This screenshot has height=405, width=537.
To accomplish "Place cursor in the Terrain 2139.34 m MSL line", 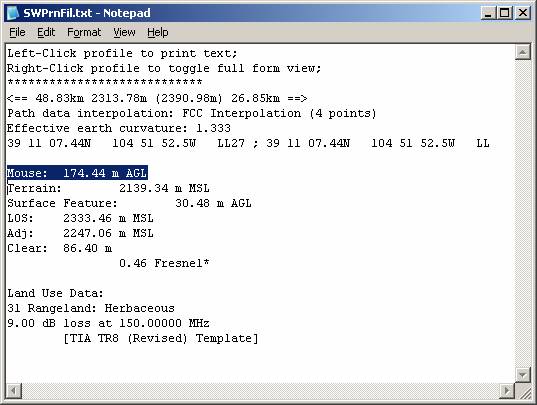I will 108,188.
